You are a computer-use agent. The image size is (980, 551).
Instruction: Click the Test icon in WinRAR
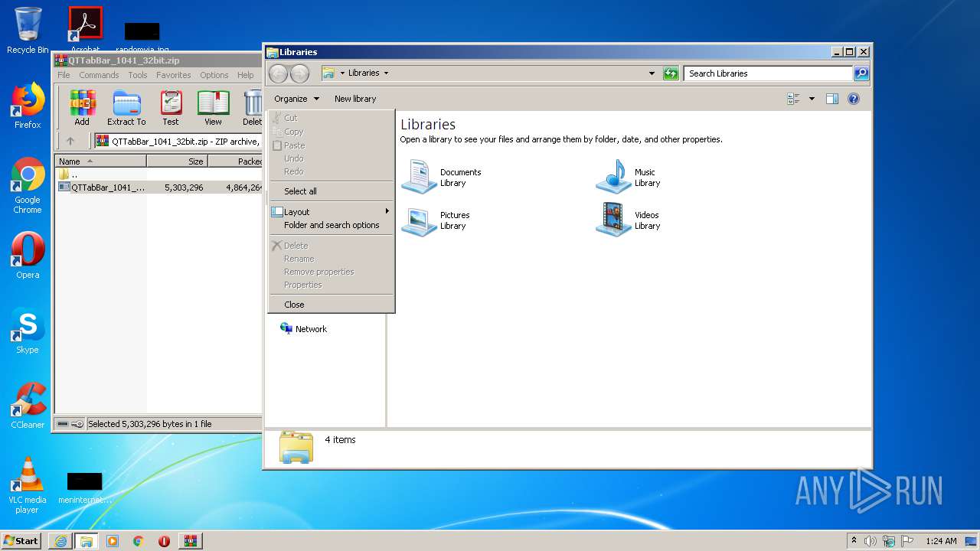pos(171,108)
